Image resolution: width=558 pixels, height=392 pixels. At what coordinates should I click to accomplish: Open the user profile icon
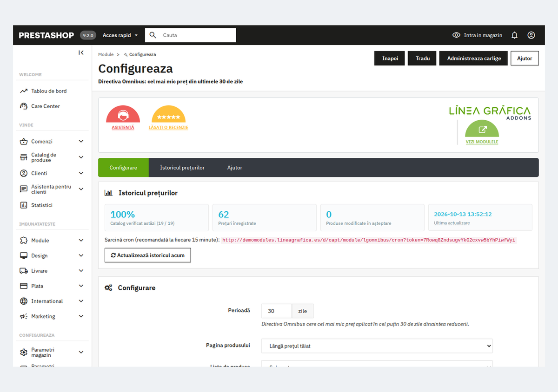[x=531, y=35]
